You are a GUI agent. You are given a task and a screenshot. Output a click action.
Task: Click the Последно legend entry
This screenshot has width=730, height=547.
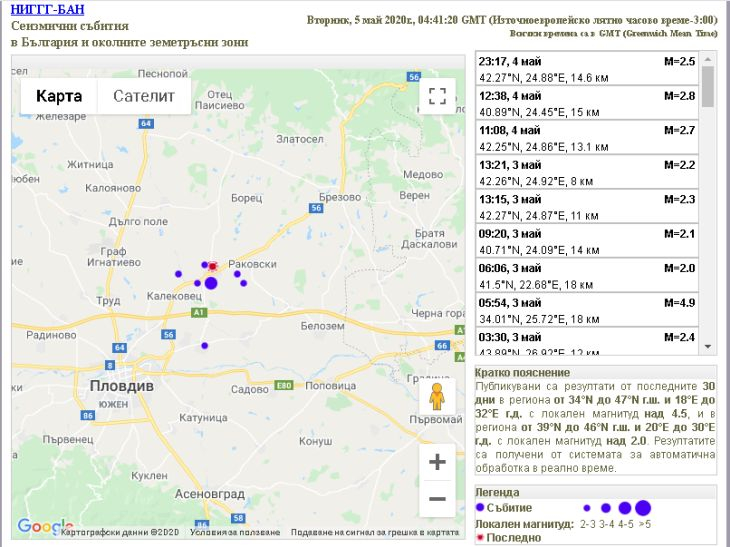[508, 538]
